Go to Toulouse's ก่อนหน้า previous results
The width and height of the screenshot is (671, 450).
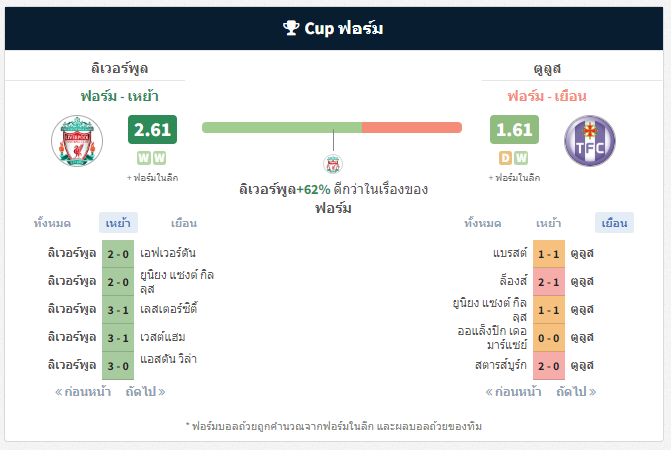tap(514, 391)
